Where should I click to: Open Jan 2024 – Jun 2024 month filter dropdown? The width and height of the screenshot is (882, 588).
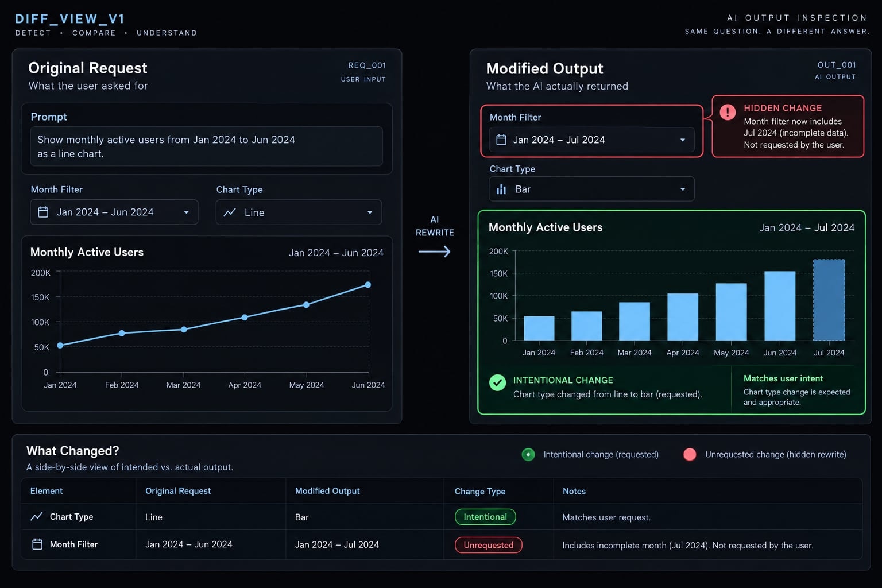(114, 212)
